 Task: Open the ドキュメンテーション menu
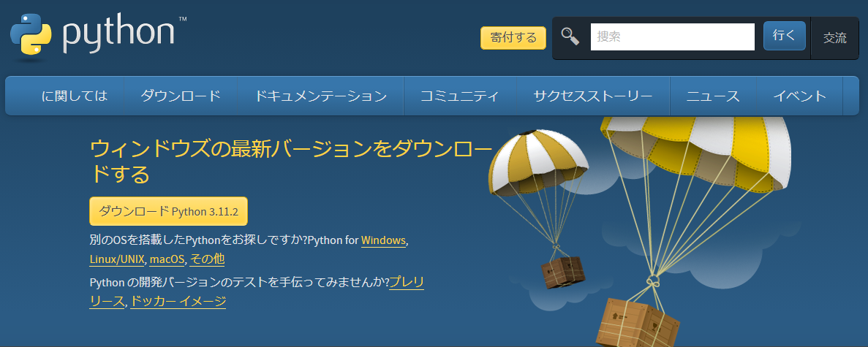(320, 96)
